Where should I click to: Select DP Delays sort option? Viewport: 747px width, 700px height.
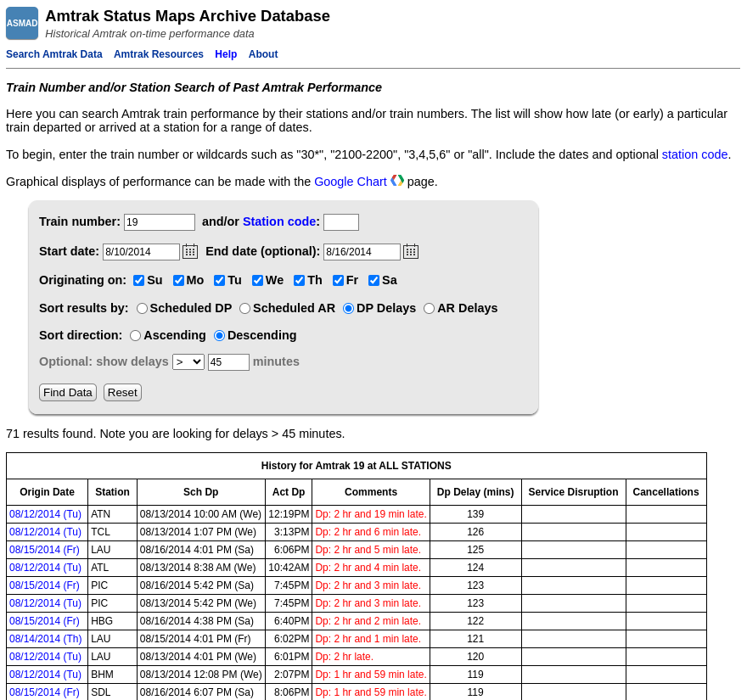[x=348, y=309]
